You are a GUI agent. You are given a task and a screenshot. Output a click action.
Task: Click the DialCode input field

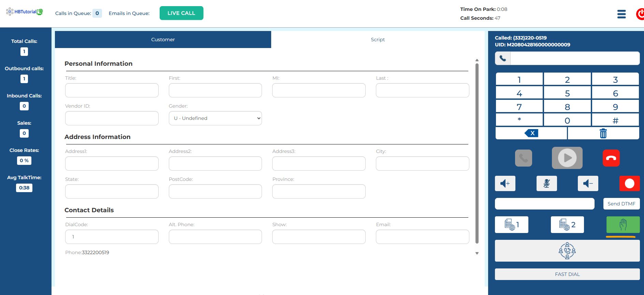tap(112, 237)
